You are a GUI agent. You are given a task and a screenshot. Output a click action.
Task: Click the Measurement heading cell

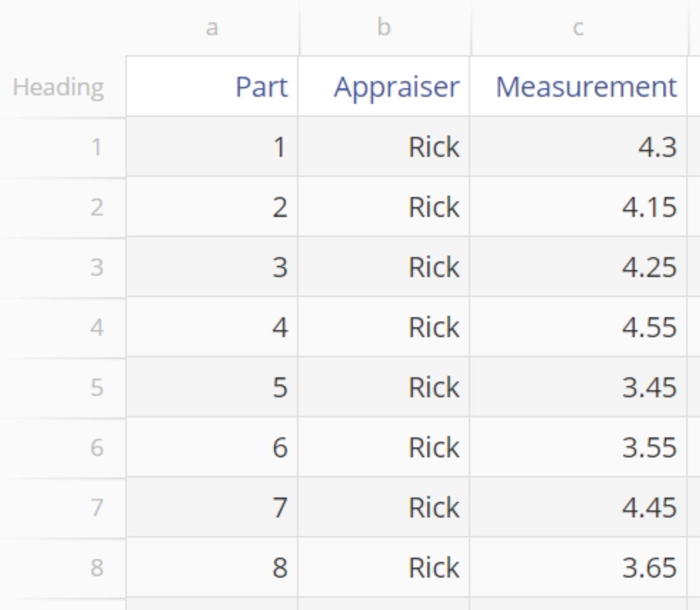point(578,86)
